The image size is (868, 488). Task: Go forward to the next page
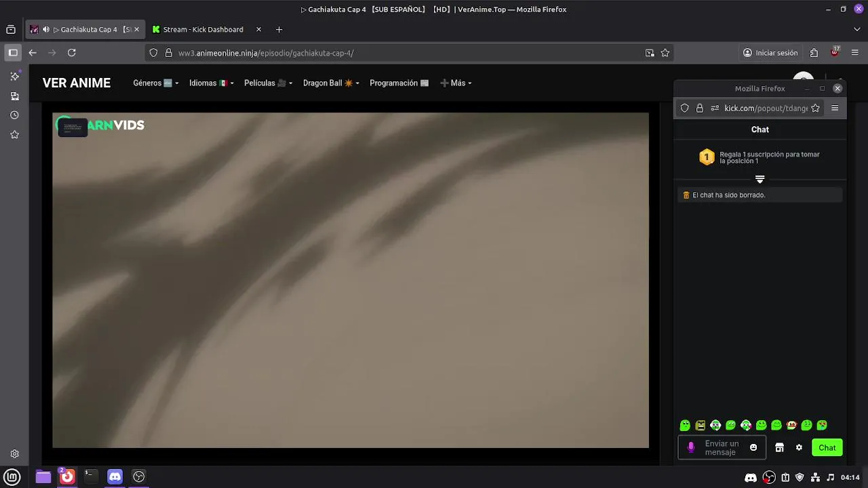click(x=52, y=52)
